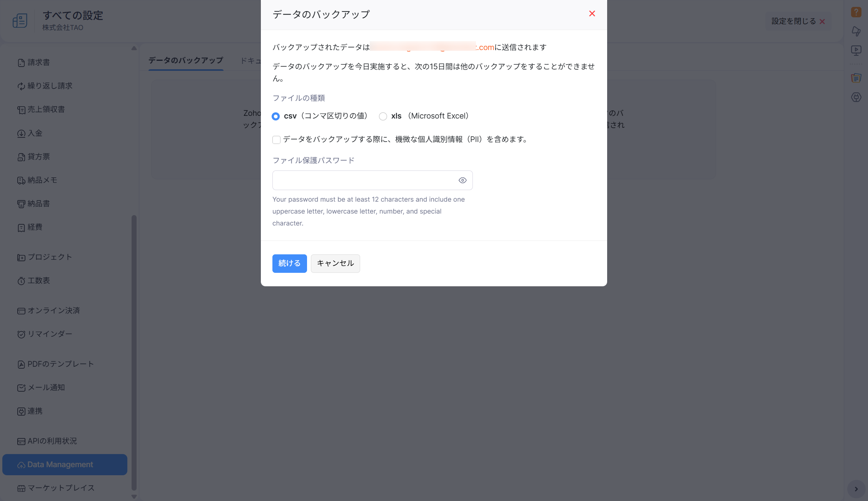Switch to the データのバックアップ tab

(x=185, y=60)
